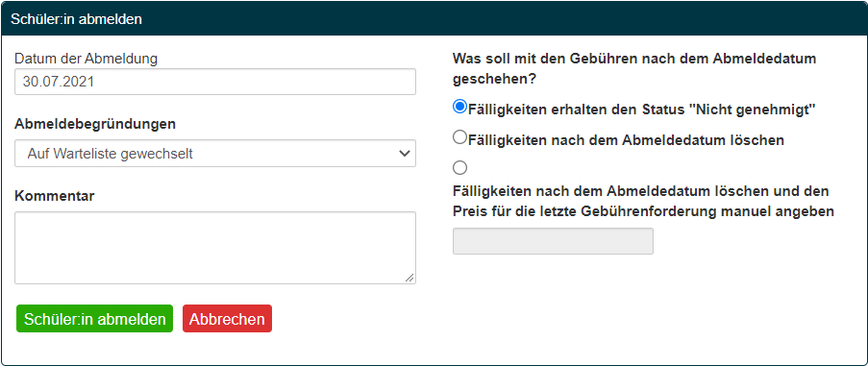The width and height of the screenshot is (868, 366).
Task: Select the third radio for manual price
Action: 459,167
